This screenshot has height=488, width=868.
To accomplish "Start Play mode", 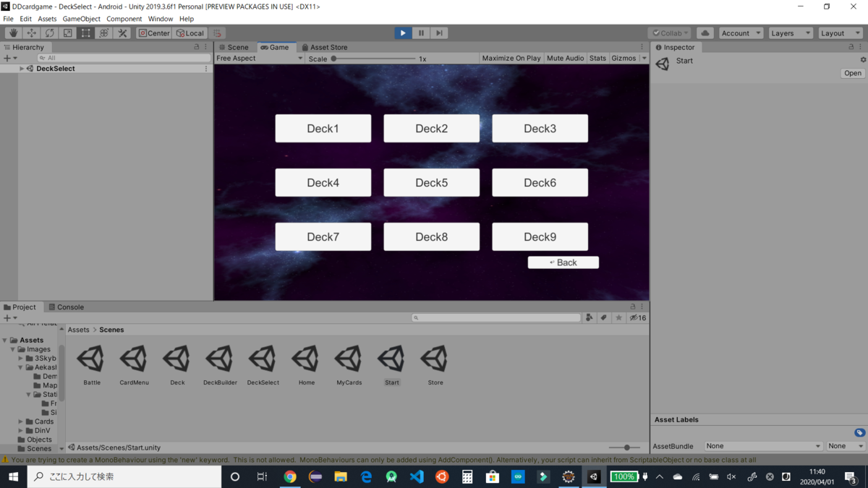I will [403, 33].
